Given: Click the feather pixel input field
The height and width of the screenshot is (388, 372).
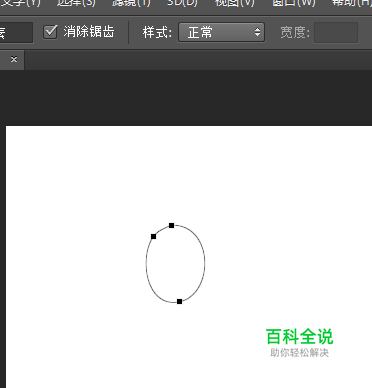Looking at the screenshot, I should (15, 32).
